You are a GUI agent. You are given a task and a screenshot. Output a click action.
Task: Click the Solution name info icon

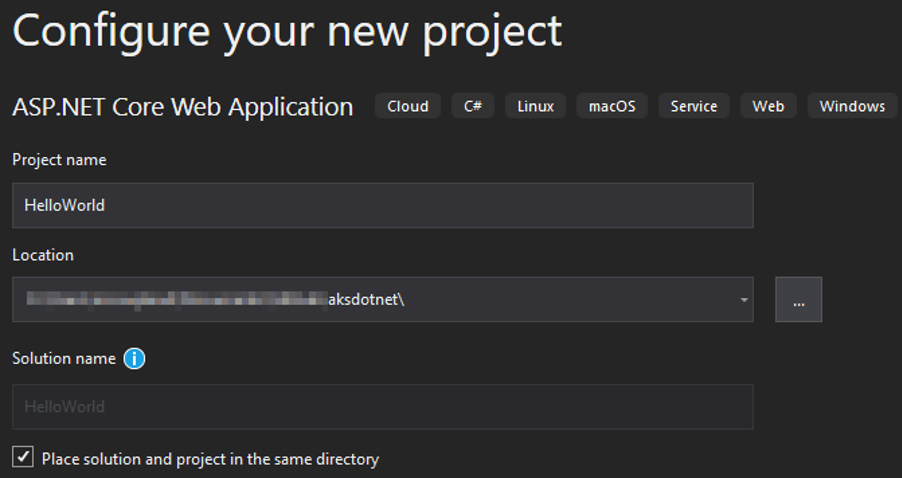(x=134, y=358)
